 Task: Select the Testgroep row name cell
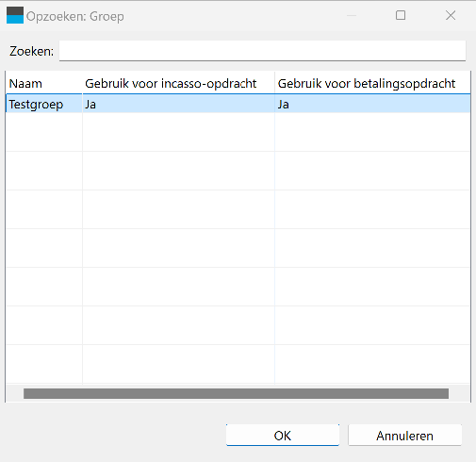(x=44, y=104)
